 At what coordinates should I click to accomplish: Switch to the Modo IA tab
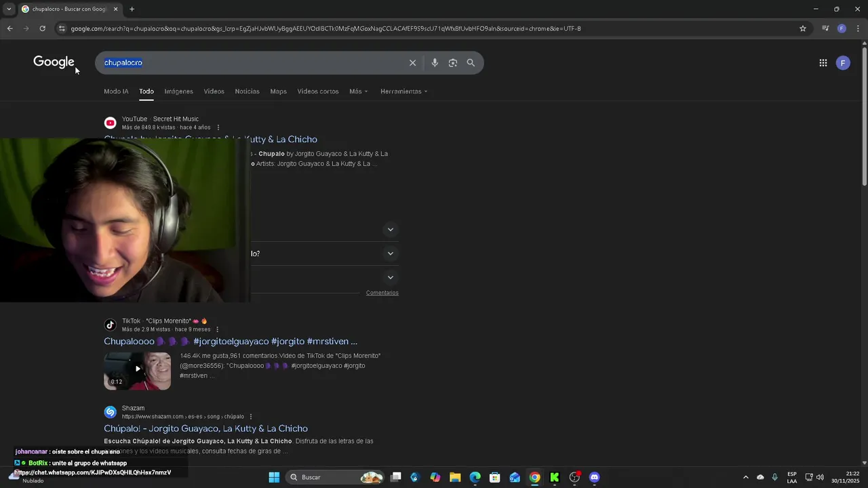click(116, 91)
